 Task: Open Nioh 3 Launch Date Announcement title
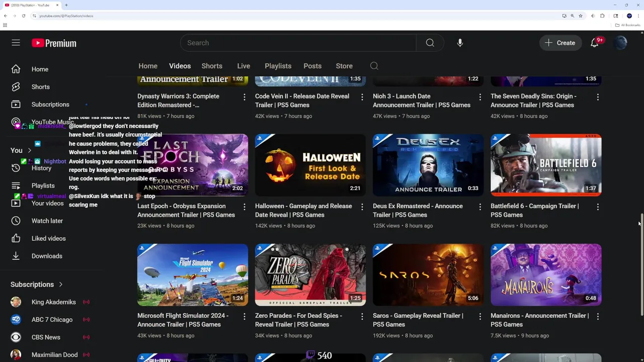click(x=422, y=101)
